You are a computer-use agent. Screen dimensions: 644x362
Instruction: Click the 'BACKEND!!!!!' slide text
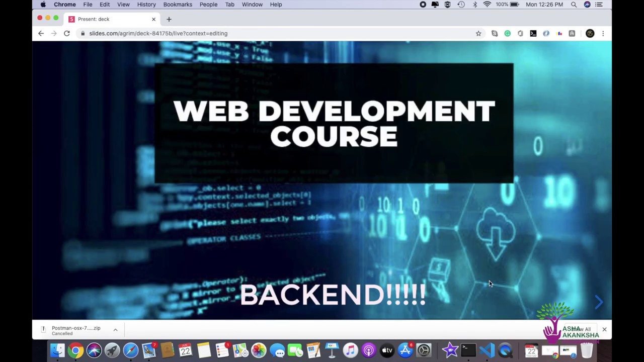(x=333, y=295)
